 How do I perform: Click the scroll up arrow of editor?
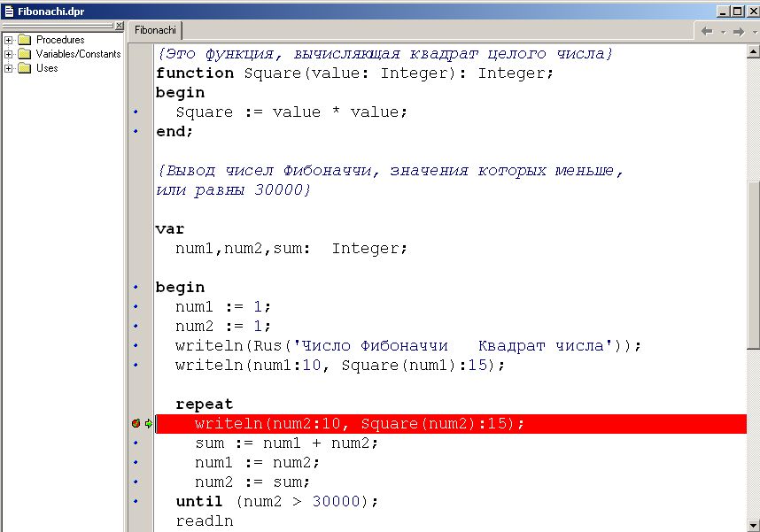pyautogui.click(x=753, y=50)
